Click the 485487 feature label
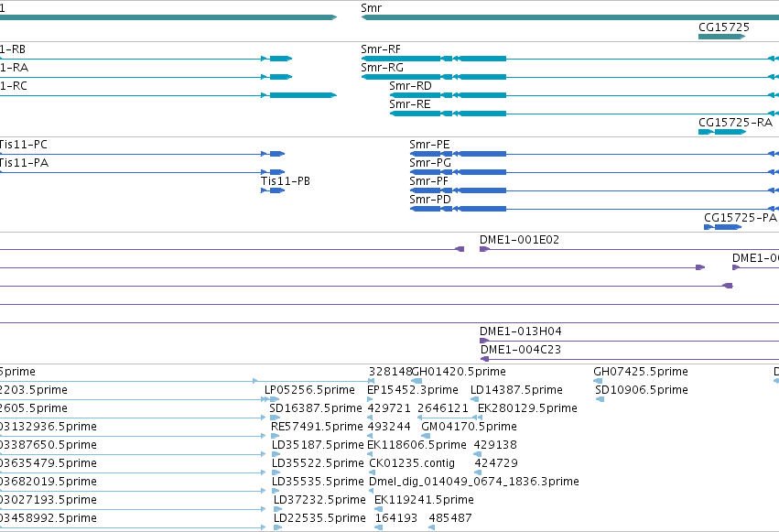 coord(450,518)
